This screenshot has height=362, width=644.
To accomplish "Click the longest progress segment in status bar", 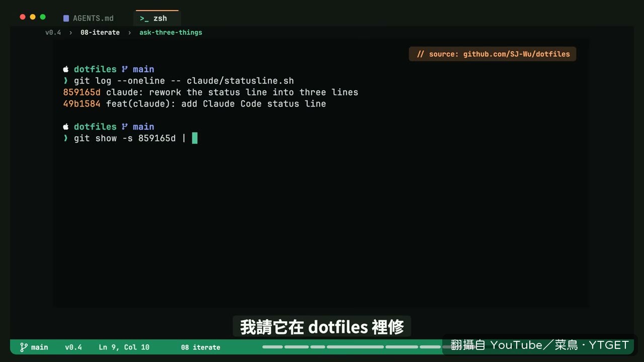I will pyautogui.click(x=355, y=347).
